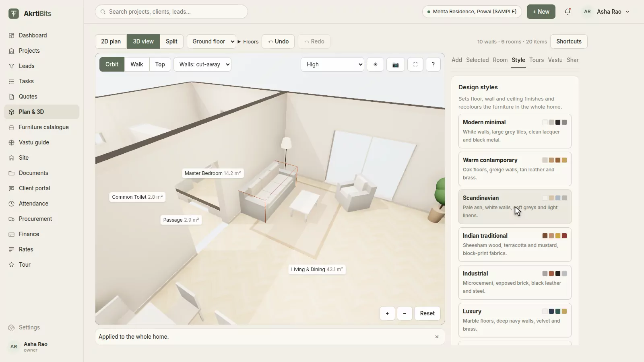This screenshot has width=644, height=362.
Task: Open the Leads funnel page
Action: pyautogui.click(x=41, y=66)
